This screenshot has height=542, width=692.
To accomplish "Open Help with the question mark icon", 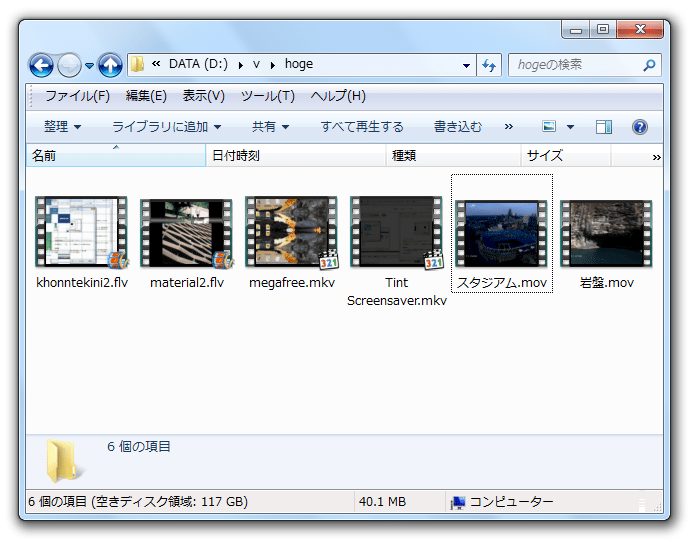I will 639,127.
